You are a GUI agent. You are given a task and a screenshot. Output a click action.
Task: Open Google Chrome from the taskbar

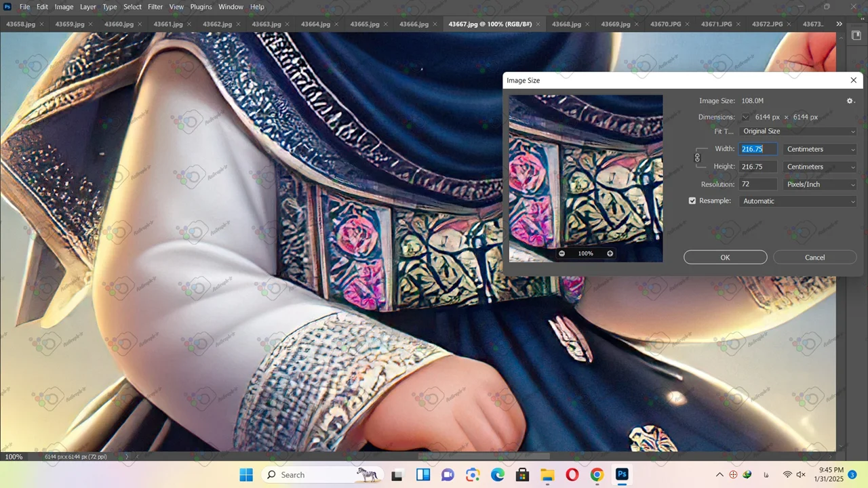(597, 475)
